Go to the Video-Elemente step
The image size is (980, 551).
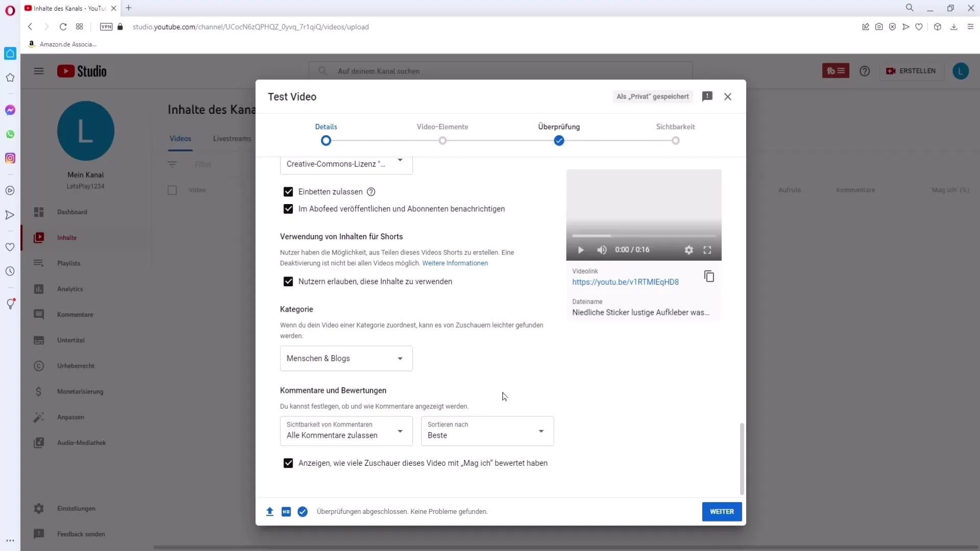[443, 134]
